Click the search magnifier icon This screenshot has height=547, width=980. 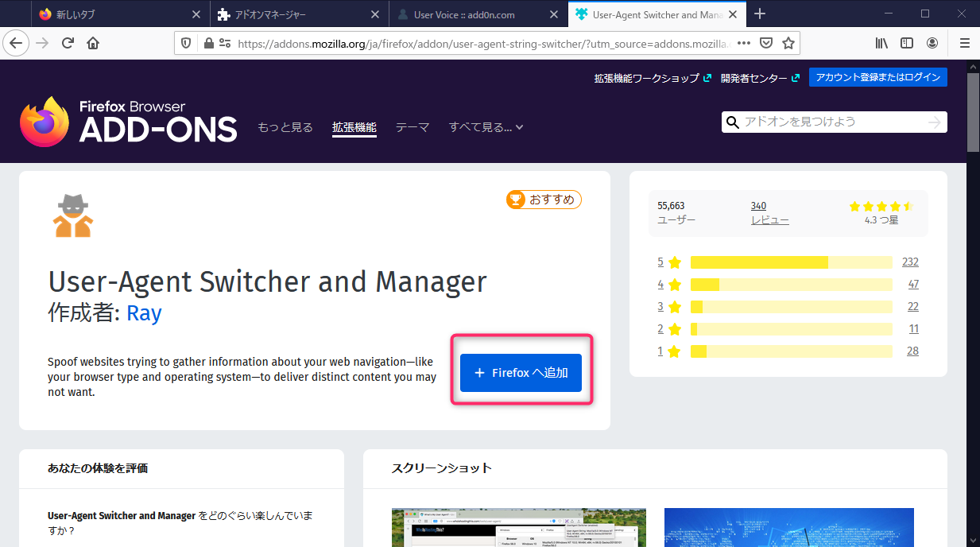[733, 122]
